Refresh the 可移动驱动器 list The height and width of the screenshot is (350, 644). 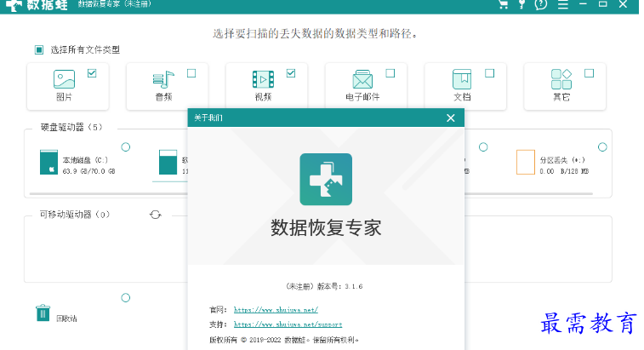pos(155,215)
